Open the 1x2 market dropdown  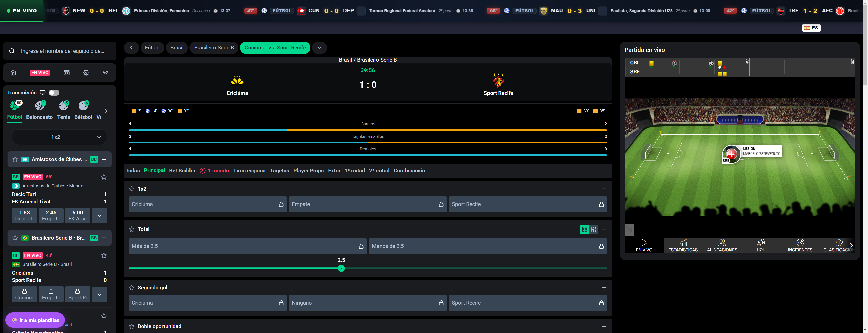59,137
